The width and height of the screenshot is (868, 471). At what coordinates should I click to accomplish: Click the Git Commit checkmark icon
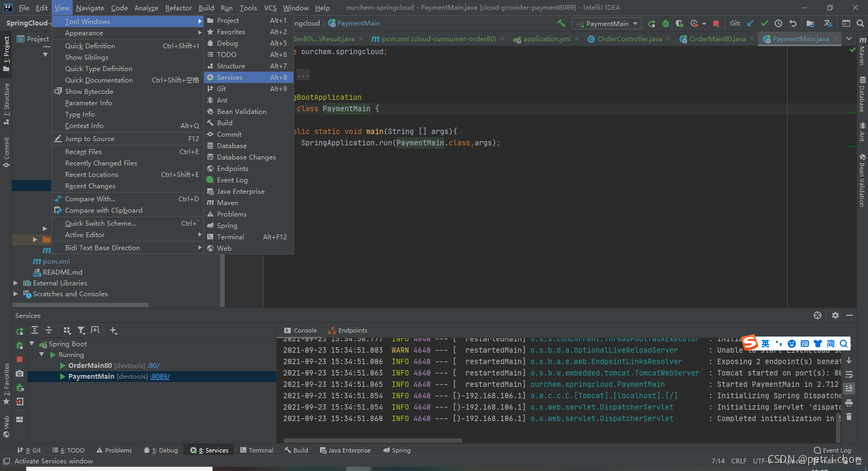coord(764,23)
